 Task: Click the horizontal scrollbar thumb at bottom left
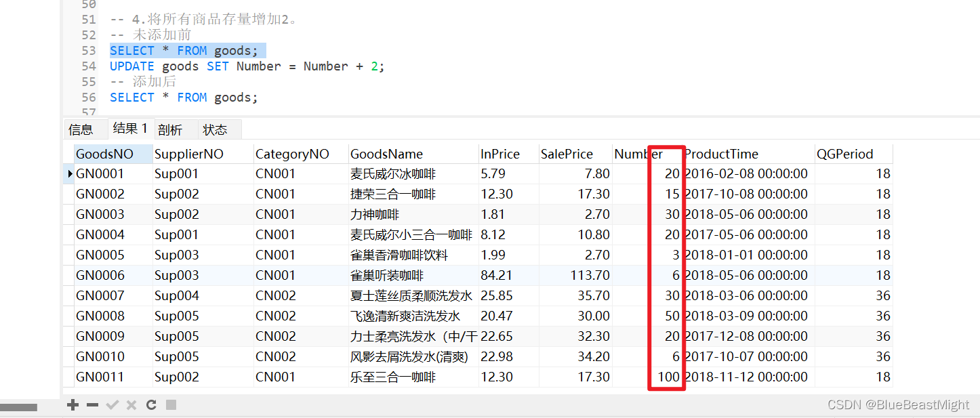coord(18,407)
